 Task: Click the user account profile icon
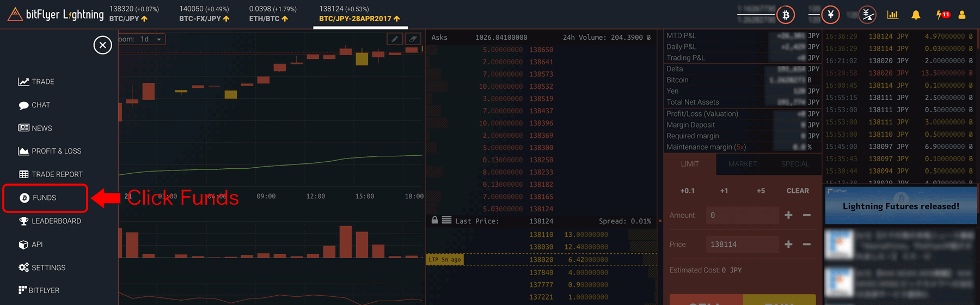coord(961,15)
